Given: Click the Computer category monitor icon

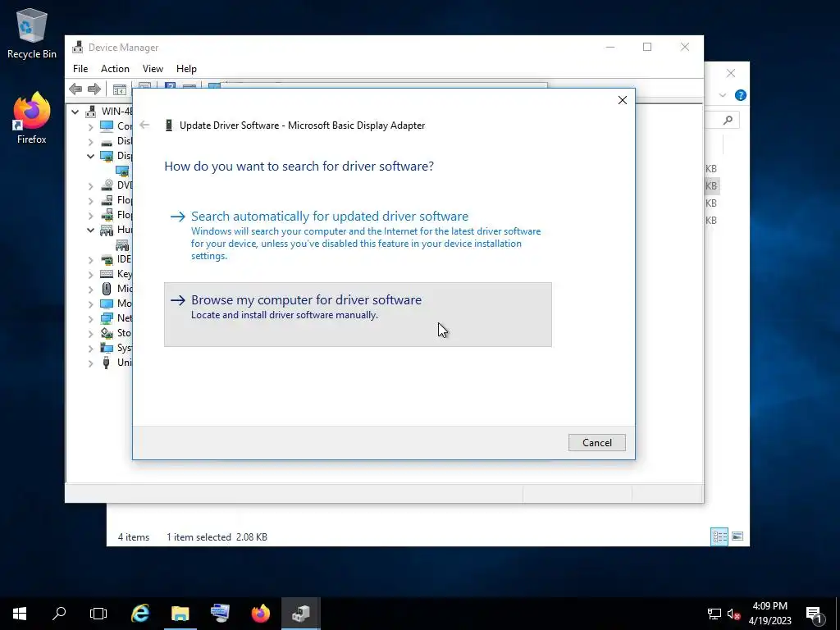Looking at the screenshot, I should pyautogui.click(x=107, y=126).
